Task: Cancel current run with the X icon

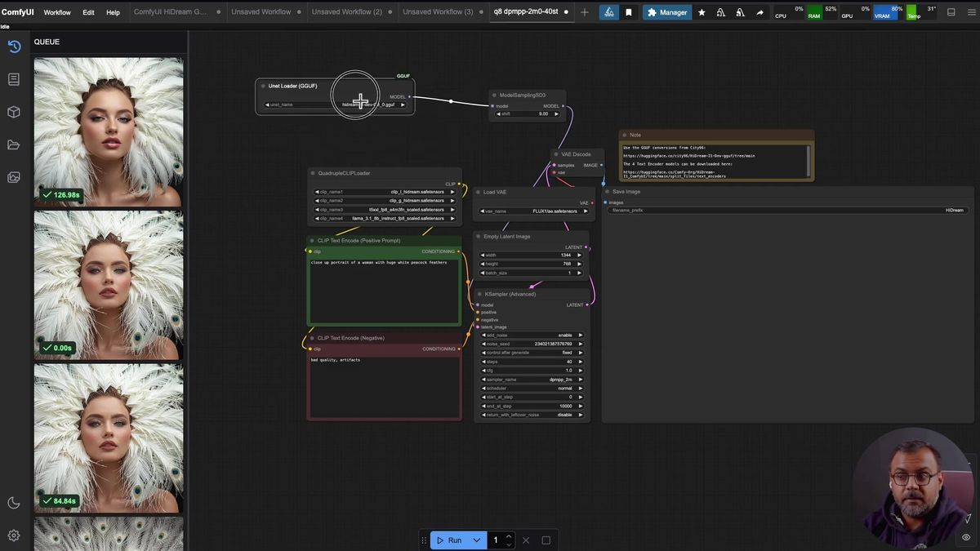Action: (526, 540)
